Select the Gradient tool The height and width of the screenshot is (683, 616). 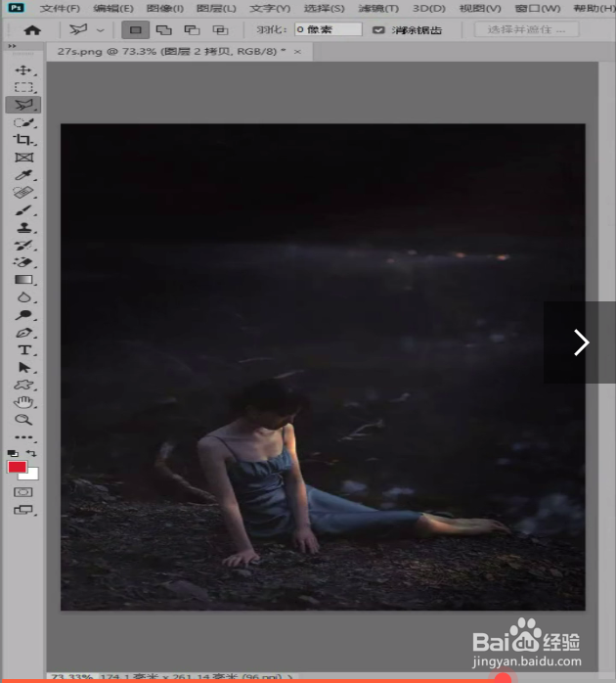(23, 280)
